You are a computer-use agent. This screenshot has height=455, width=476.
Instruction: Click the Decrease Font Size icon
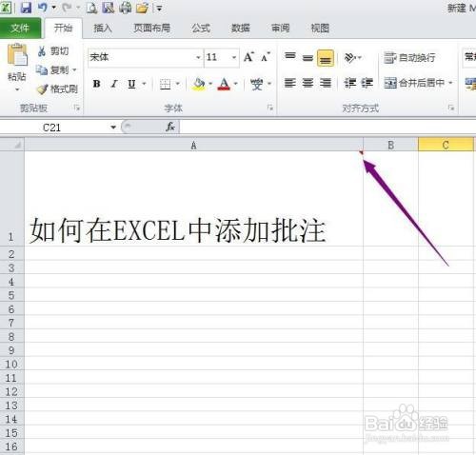(x=266, y=57)
